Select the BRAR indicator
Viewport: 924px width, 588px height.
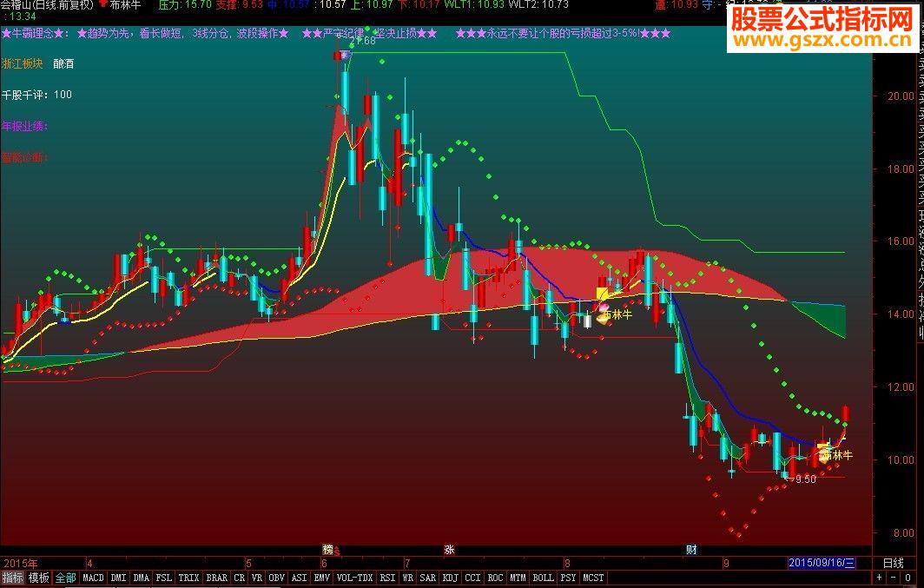click(217, 578)
